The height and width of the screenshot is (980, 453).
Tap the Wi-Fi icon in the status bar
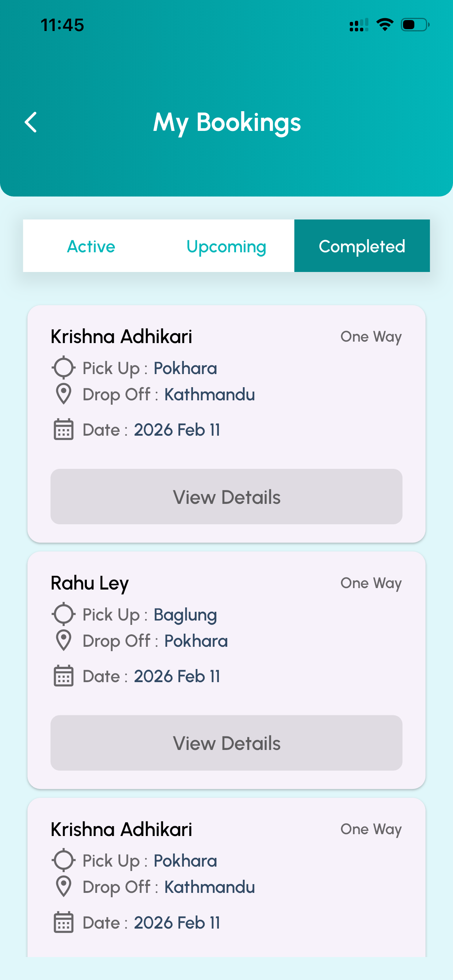pyautogui.click(x=385, y=25)
